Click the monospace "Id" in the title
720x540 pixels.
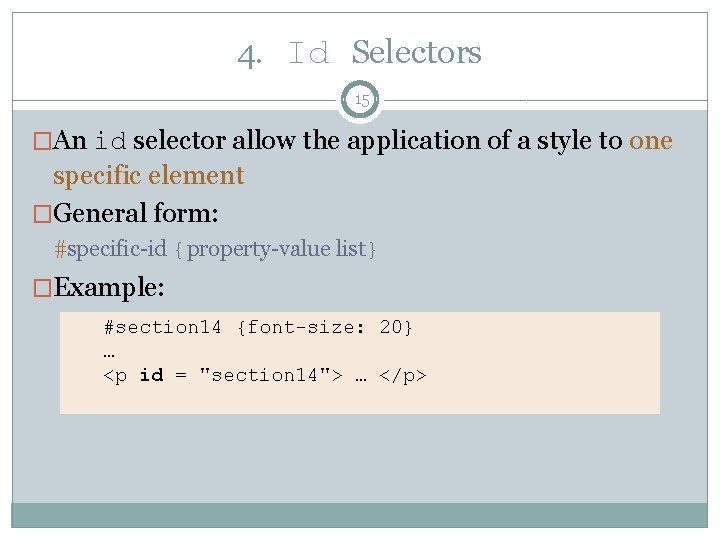(x=308, y=53)
